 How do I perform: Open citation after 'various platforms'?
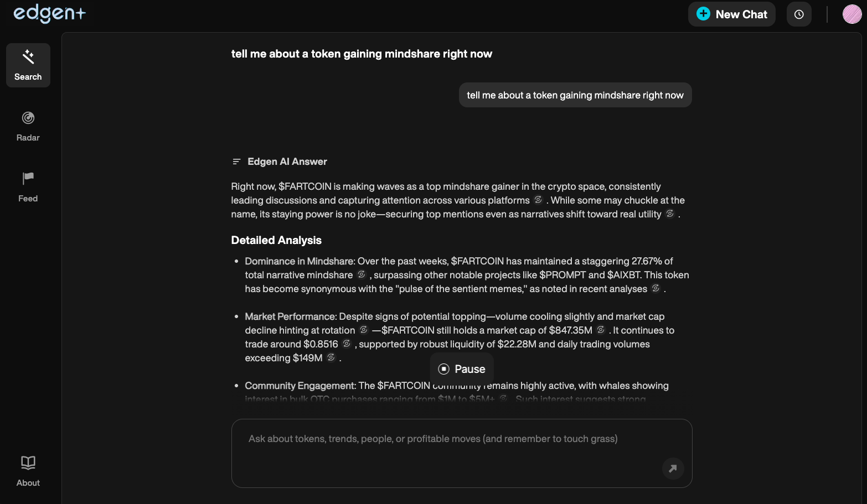point(538,200)
